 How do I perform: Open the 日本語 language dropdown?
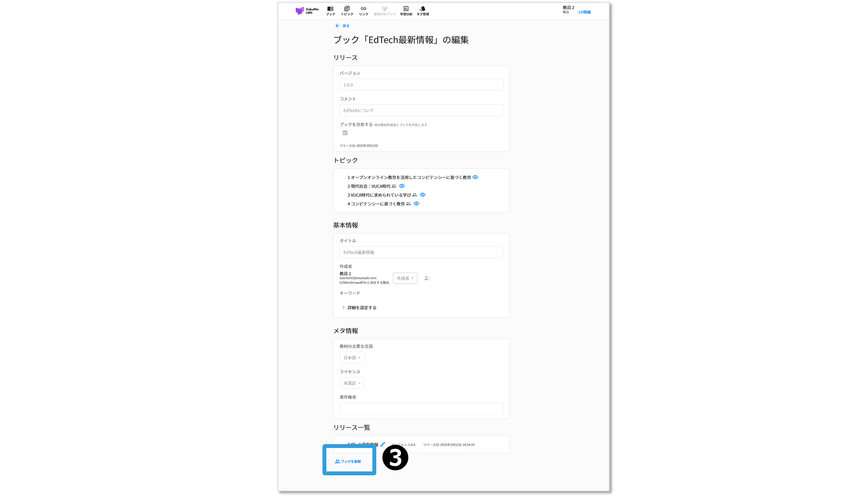tap(352, 358)
